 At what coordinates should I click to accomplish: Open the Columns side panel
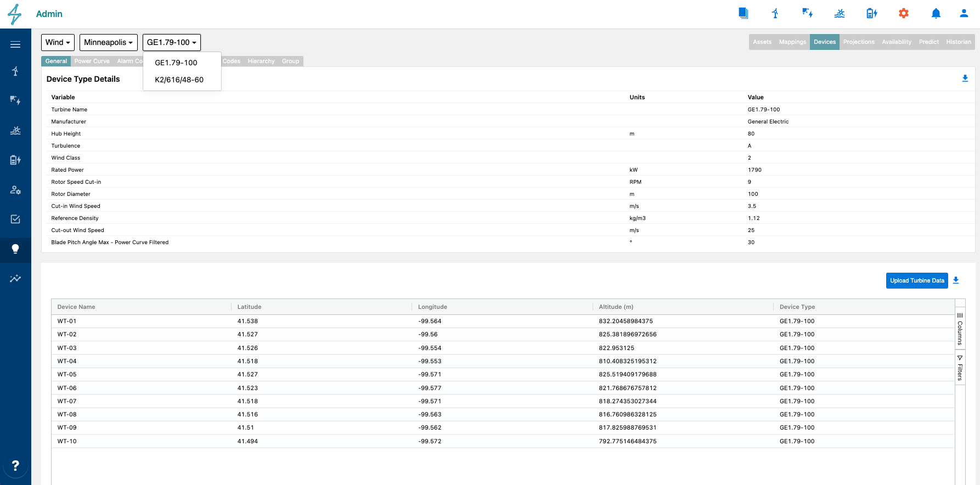coord(960,329)
